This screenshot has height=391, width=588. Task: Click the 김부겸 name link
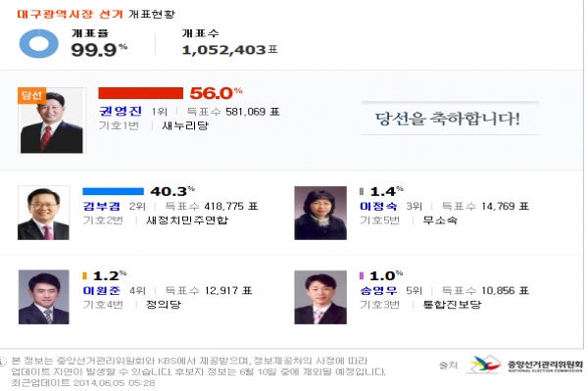click(x=102, y=206)
